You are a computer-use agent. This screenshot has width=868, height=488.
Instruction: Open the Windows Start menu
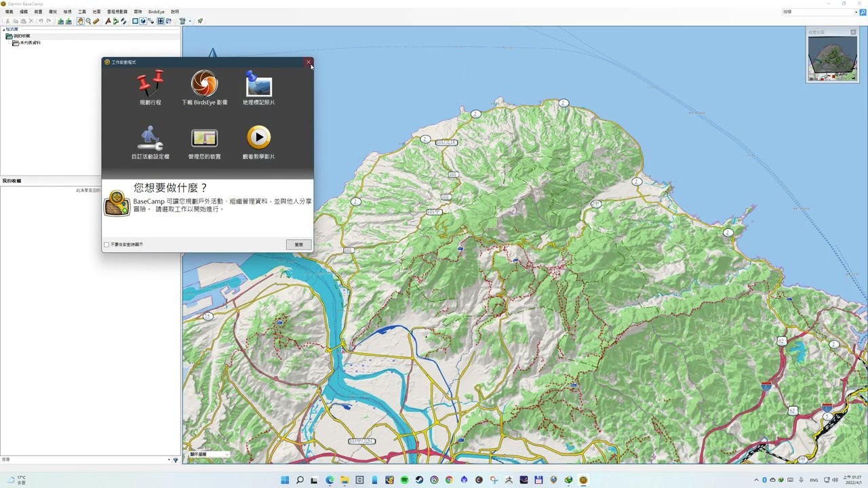[x=285, y=480]
